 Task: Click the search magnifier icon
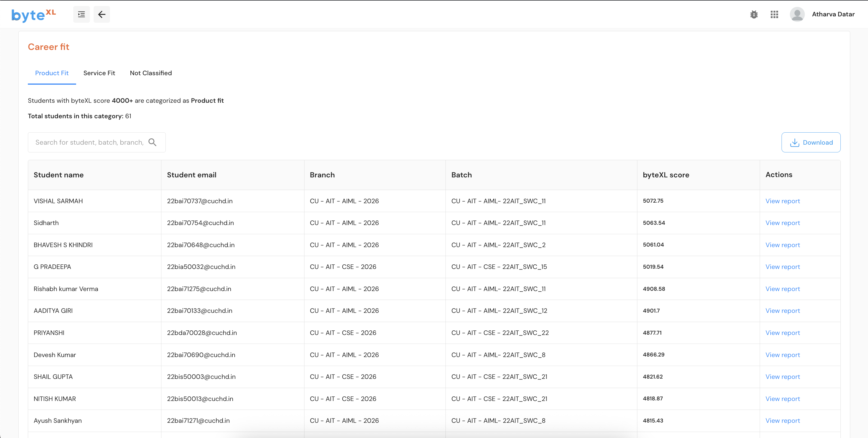click(x=152, y=142)
